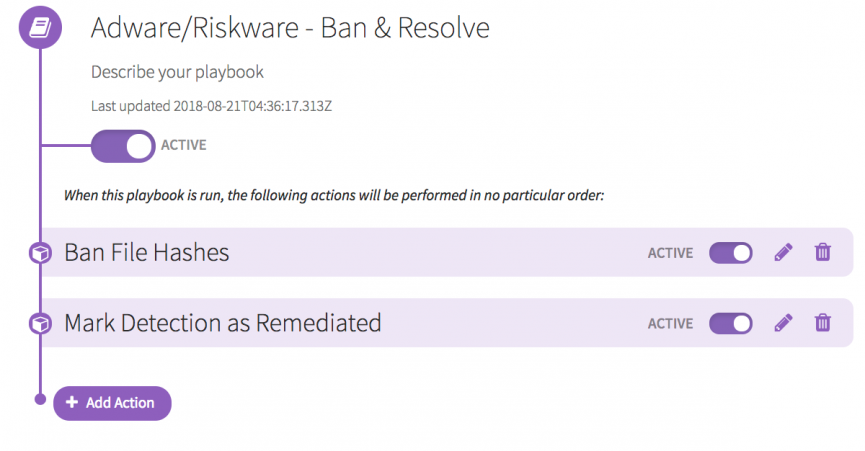This screenshot has width=865, height=451.
Task: Delete the Ban File Hashes action
Action: click(822, 253)
